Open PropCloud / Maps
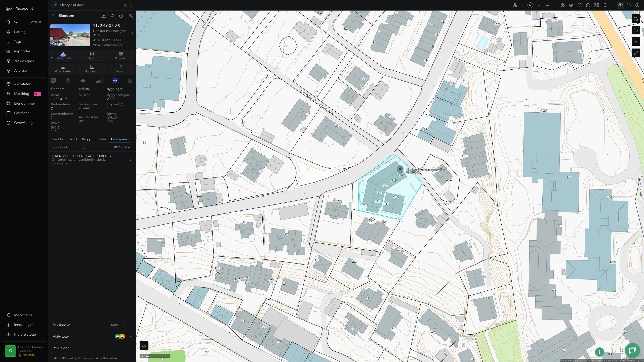Screen dimensions: 644x362 click(x=63, y=56)
